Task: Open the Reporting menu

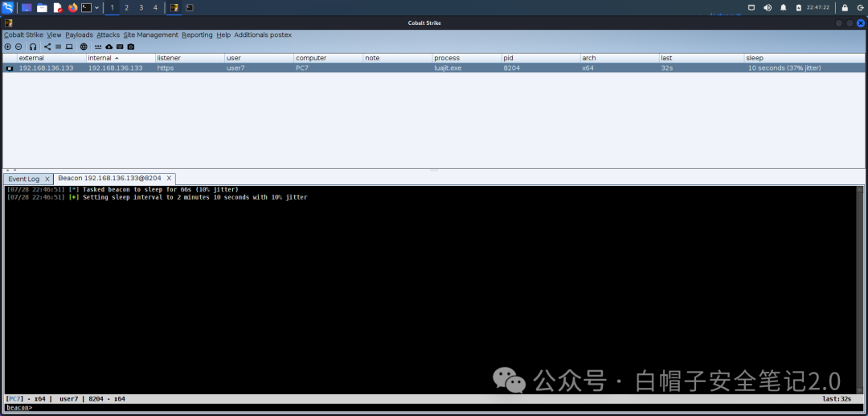Action: point(197,35)
